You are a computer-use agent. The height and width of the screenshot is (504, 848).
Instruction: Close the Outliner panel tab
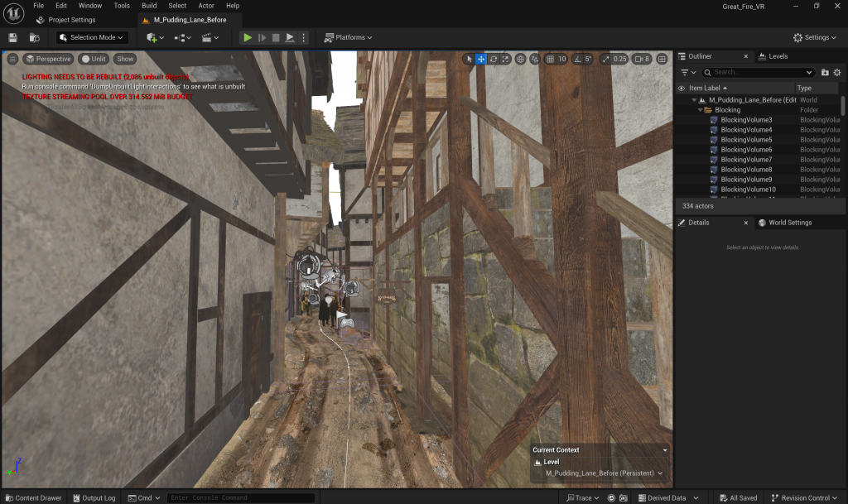746,56
